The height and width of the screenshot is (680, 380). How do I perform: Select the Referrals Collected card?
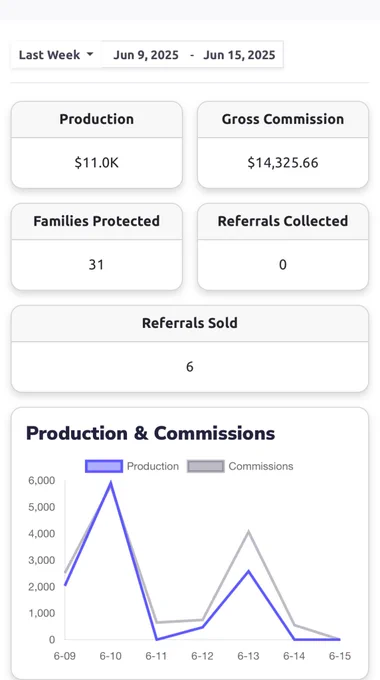click(283, 247)
